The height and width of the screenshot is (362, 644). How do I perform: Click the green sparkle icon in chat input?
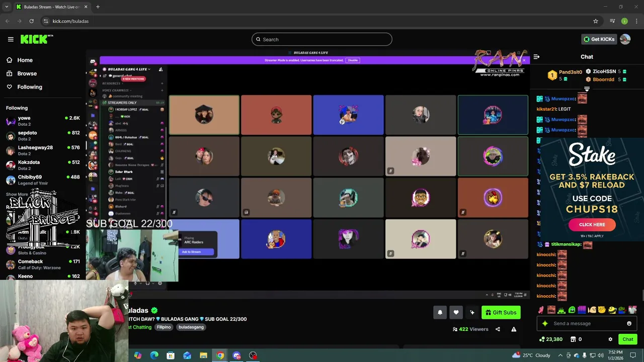[544, 324]
